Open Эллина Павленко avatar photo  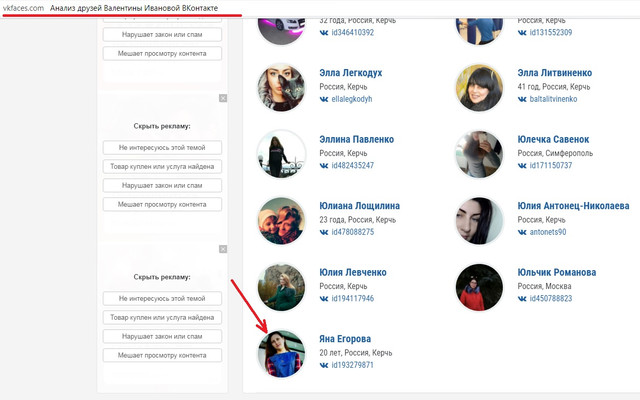coord(281,154)
